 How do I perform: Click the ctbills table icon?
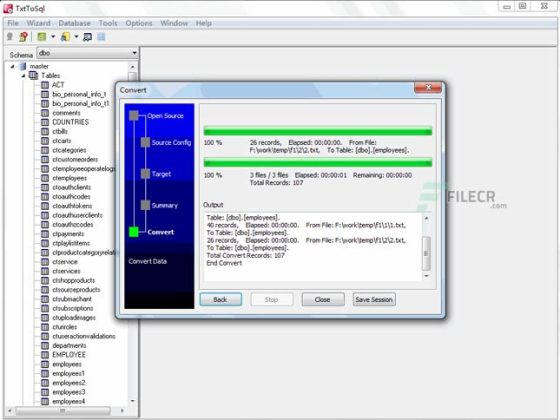point(45,131)
